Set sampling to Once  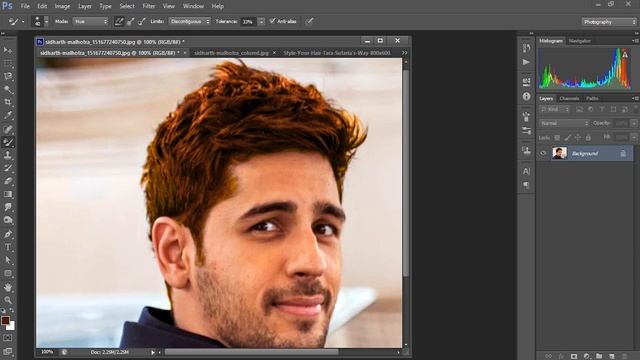(x=131, y=21)
